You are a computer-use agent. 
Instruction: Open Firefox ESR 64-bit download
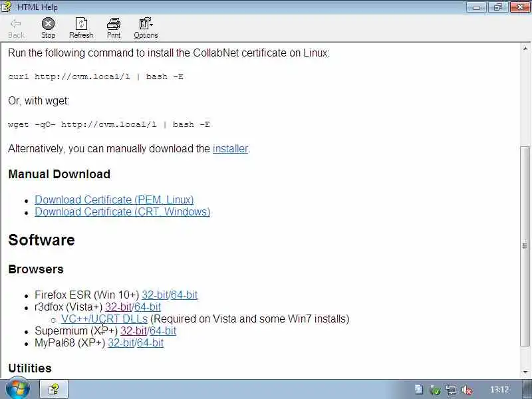[x=184, y=295]
